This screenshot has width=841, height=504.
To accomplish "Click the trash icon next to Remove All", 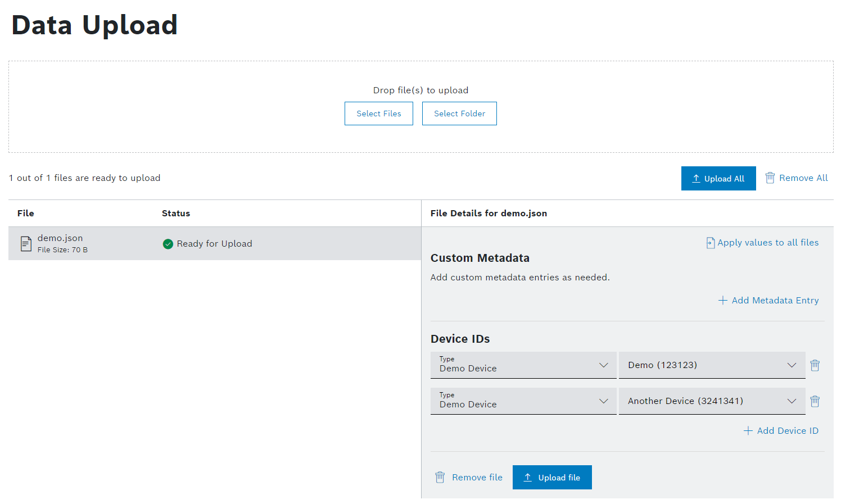I will (x=770, y=178).
